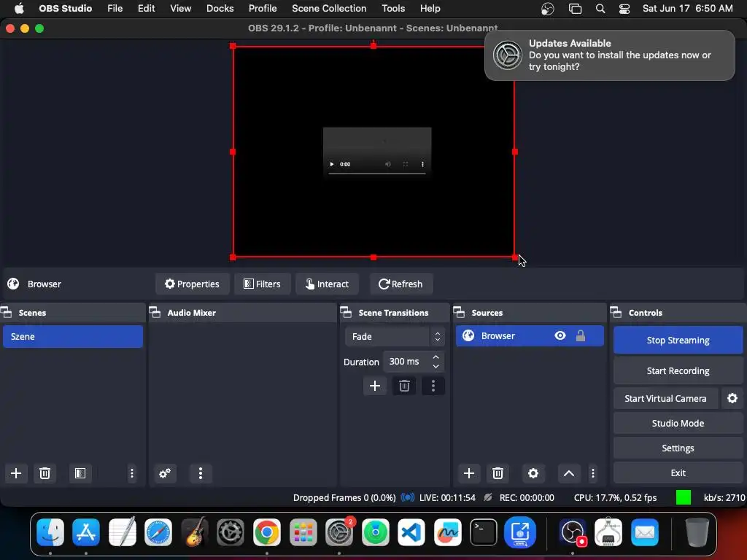Open Finder from the Dock
The width and height of the screenshot is (747, 560).
pyautogui.click(x=50, y=532)
